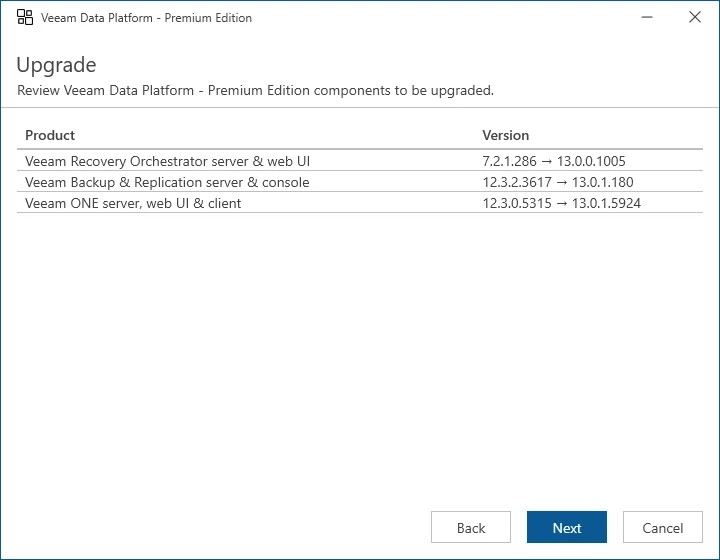Screen dimensions: 720x560
Task: Sort by the Product column header
Action: click(50, 135)
